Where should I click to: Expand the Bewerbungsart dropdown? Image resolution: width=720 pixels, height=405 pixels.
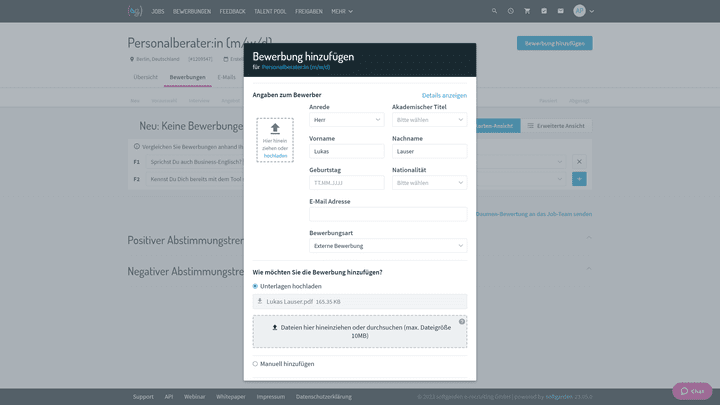click(x=388, y=246)
